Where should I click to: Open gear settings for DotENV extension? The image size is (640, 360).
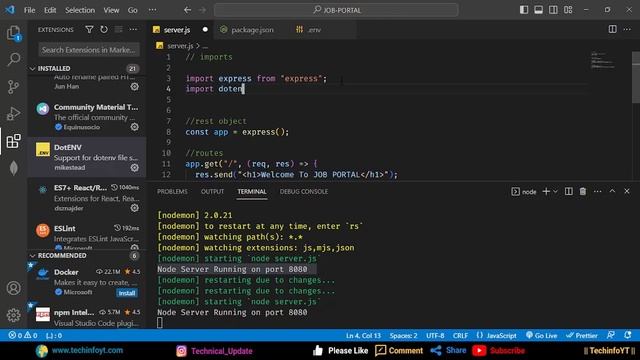(x=134, y=168)
